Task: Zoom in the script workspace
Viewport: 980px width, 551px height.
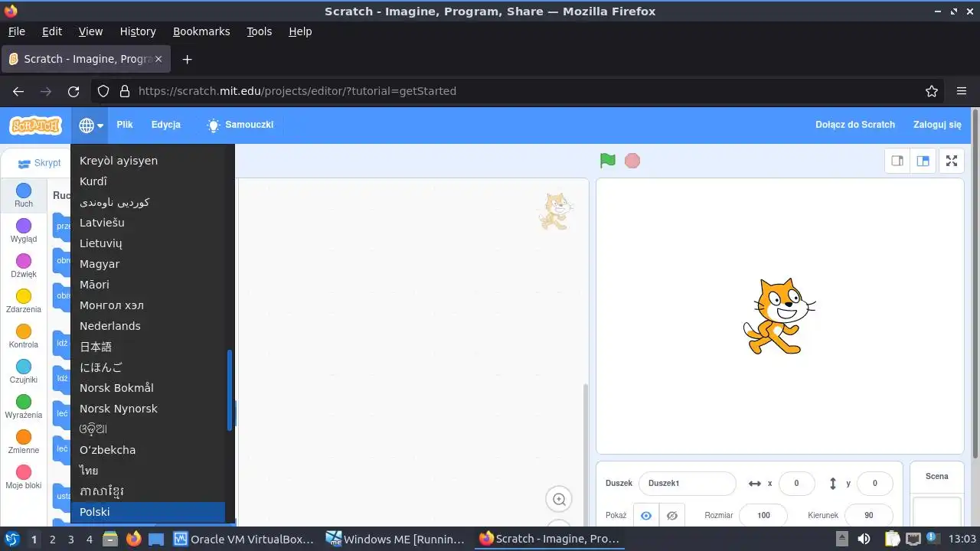Action: [559, 500]
